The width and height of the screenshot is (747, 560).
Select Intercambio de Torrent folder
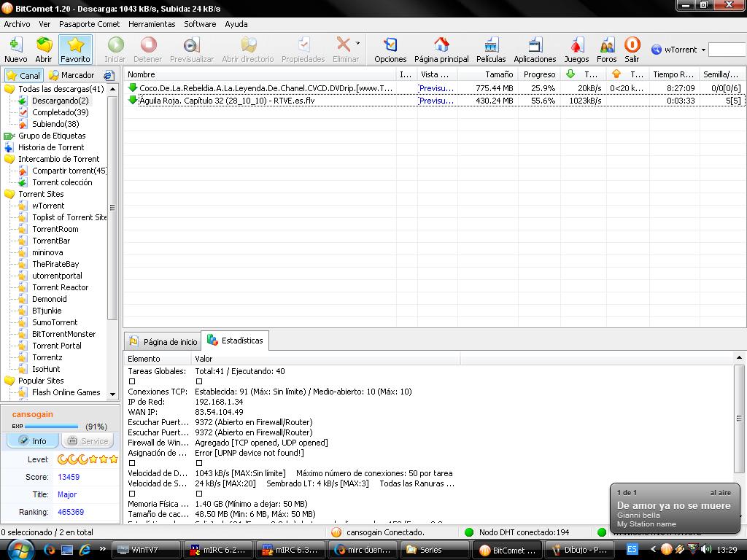(58, 159)
